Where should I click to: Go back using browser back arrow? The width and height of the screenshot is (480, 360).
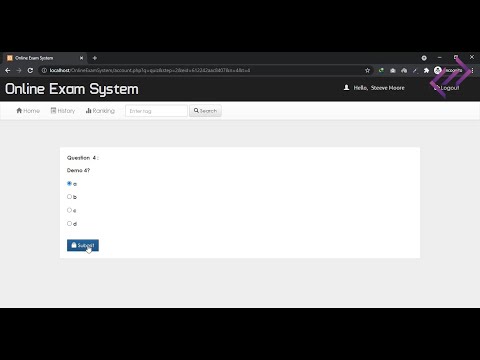(8, 70)
